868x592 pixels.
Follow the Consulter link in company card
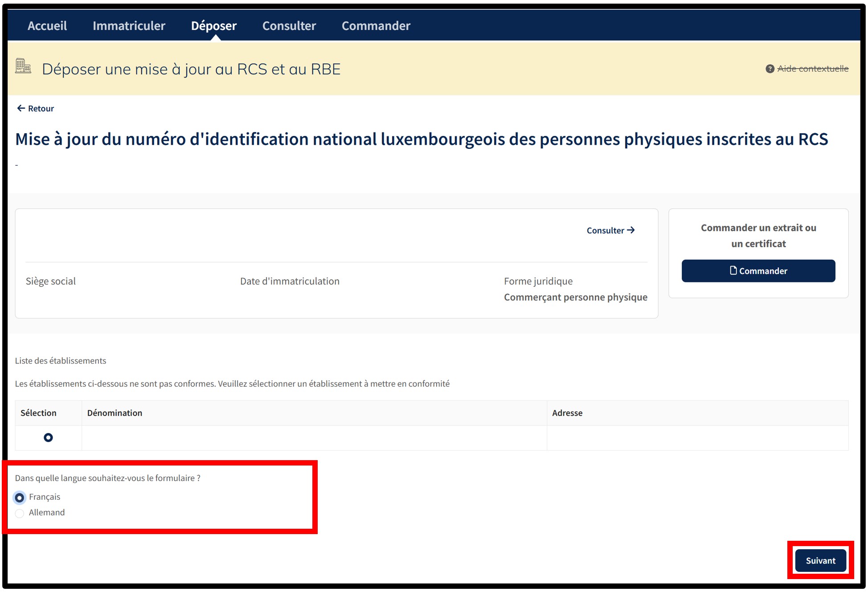click(x=605, y=230)
